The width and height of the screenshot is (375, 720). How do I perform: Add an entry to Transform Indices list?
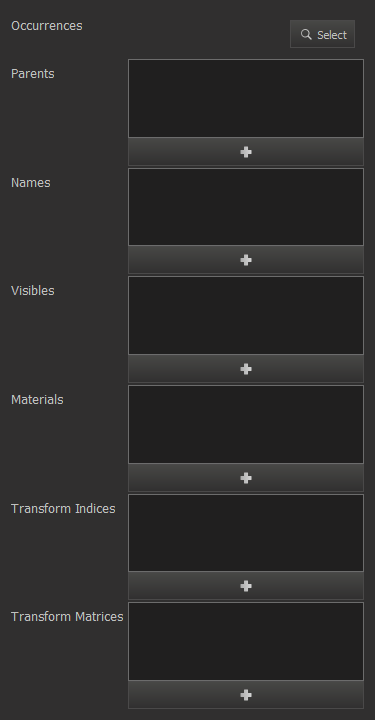click(x=246, y=586)
